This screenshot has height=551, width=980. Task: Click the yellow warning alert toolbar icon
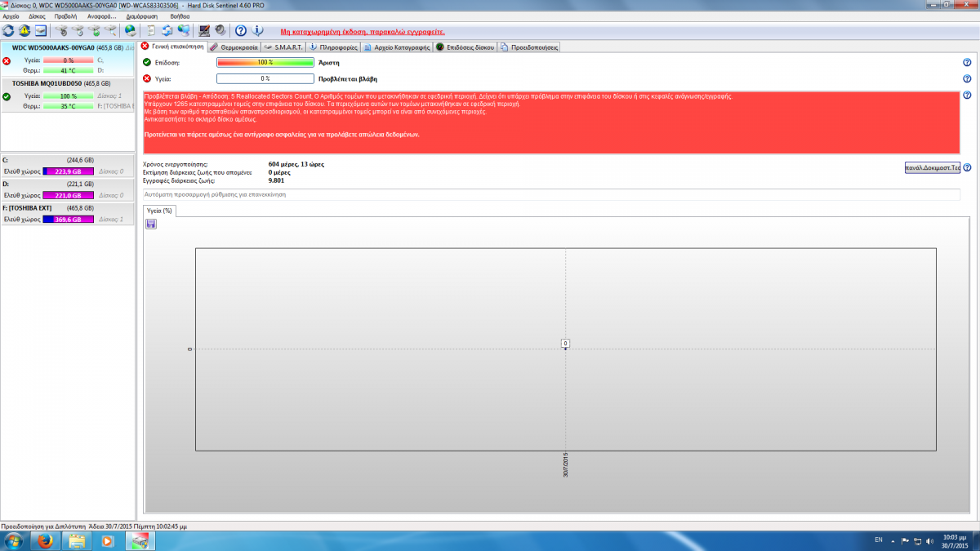tap(24, 31)
